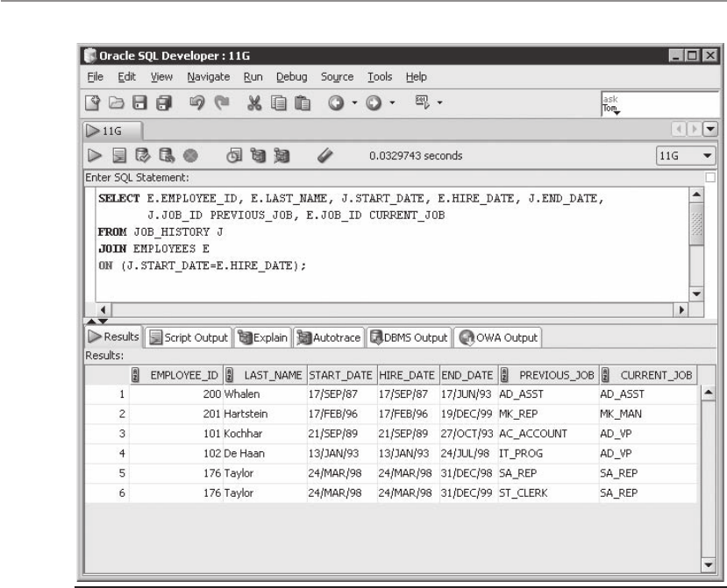
Task: Click the Copy toolbar icon
Action: click(278, 103)
